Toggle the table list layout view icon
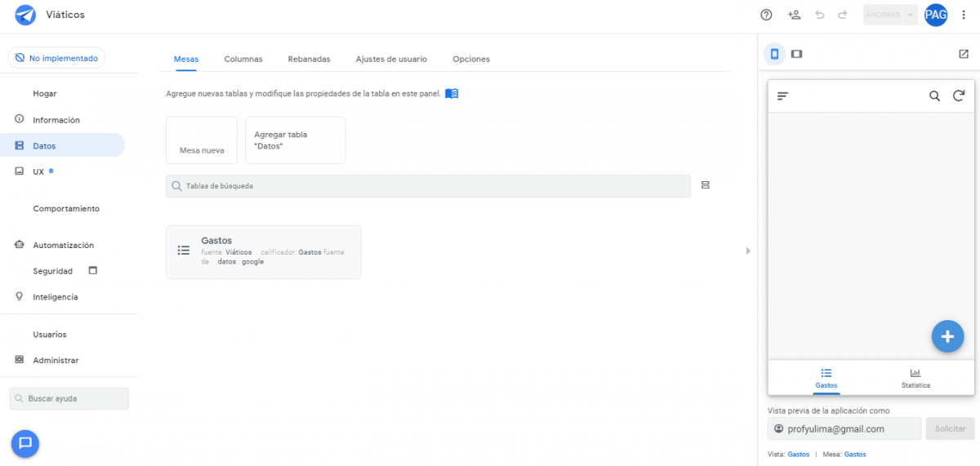Viewport: 980px width, 466px height. [706, 185]
